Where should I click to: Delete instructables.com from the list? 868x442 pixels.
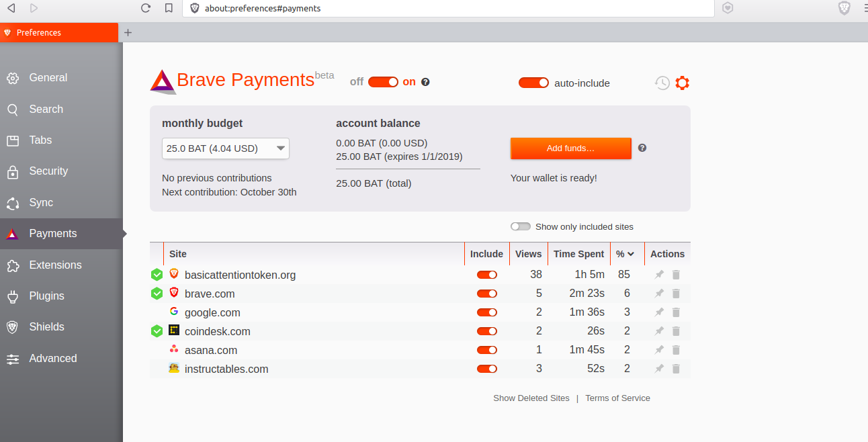[676, 369]
